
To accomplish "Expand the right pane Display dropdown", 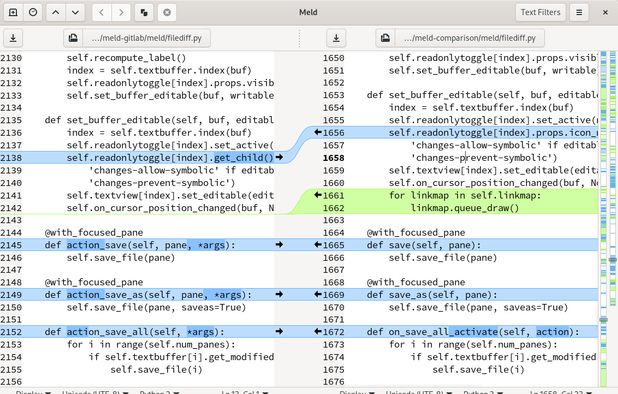I will 357,392.
